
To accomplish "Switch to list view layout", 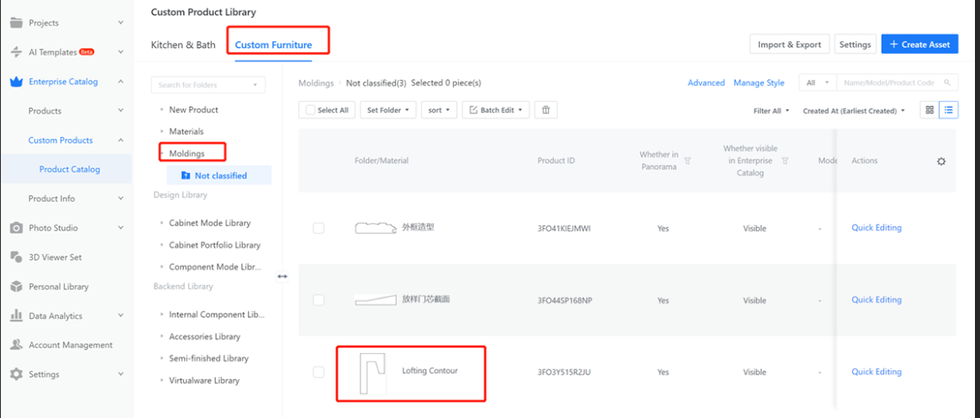I will pos(949,110).
